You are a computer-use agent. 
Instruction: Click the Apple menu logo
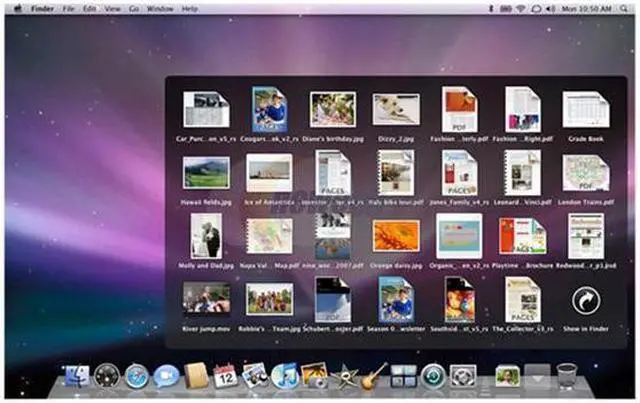click(x=18, y=9)
